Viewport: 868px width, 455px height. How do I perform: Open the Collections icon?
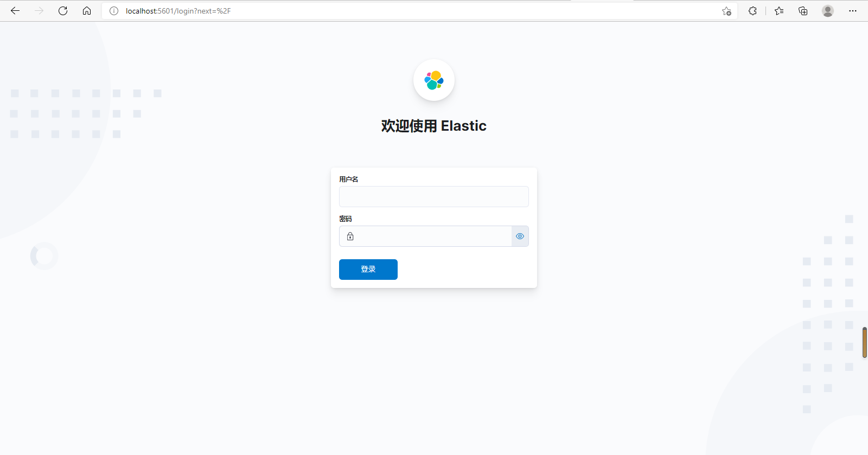[x=803, y=11]
